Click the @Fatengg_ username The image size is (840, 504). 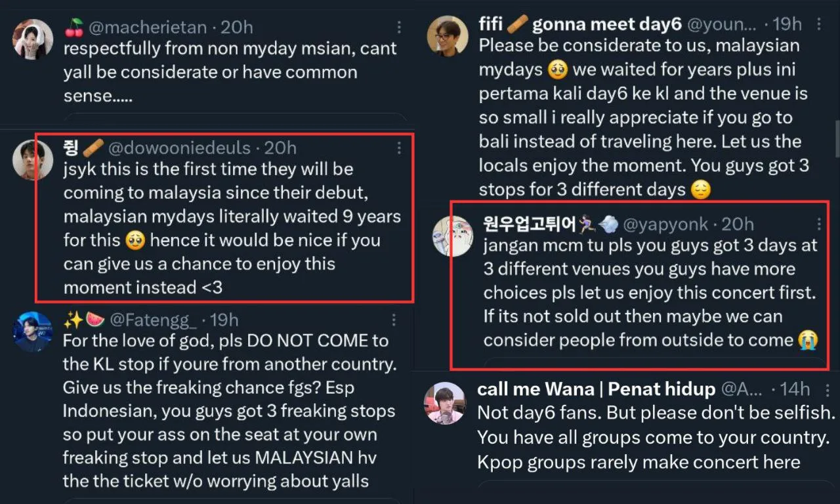tap(152, 320)
